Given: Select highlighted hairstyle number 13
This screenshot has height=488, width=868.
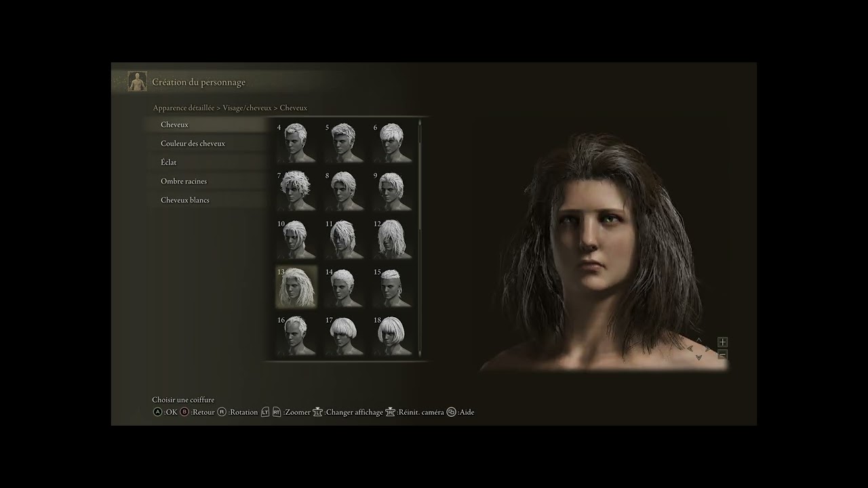Looking at the screenshot, I should click(296, 287).
